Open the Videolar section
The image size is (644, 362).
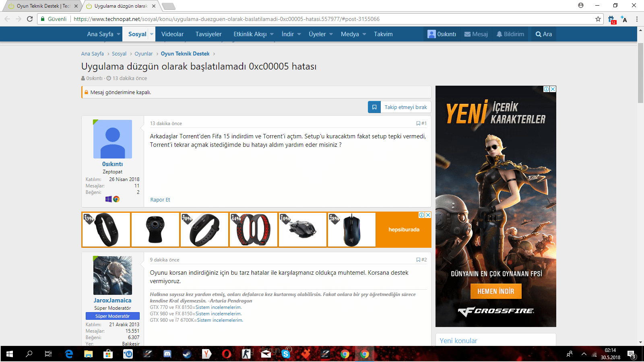tap(172, 34)
